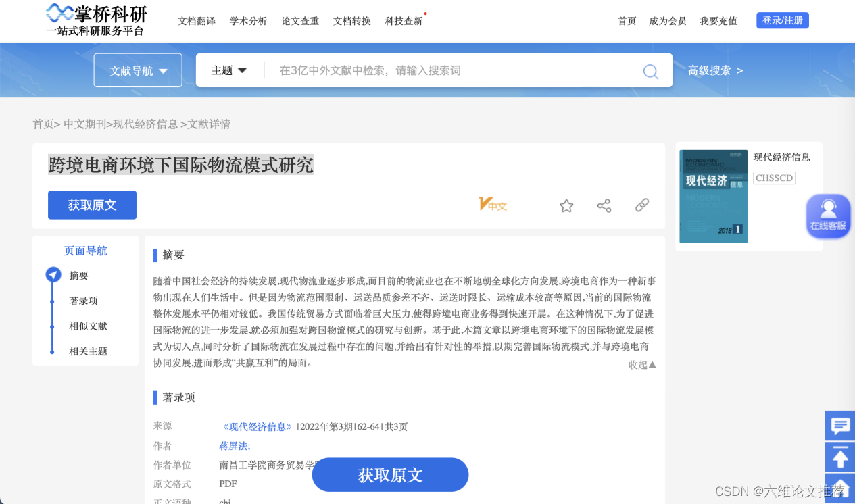Click the 中文 translation icon
This screenshot has height=504, width=855.
click(x=493, y=204)
